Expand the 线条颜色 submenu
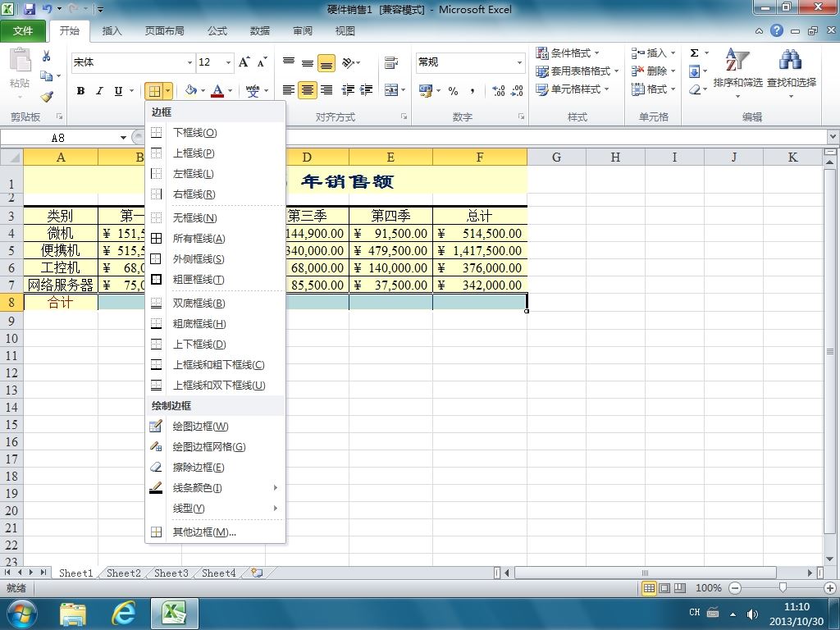Image resolution: width=840 pixels, height=630 pixels. pyautogui.click(x=216, y=487)
